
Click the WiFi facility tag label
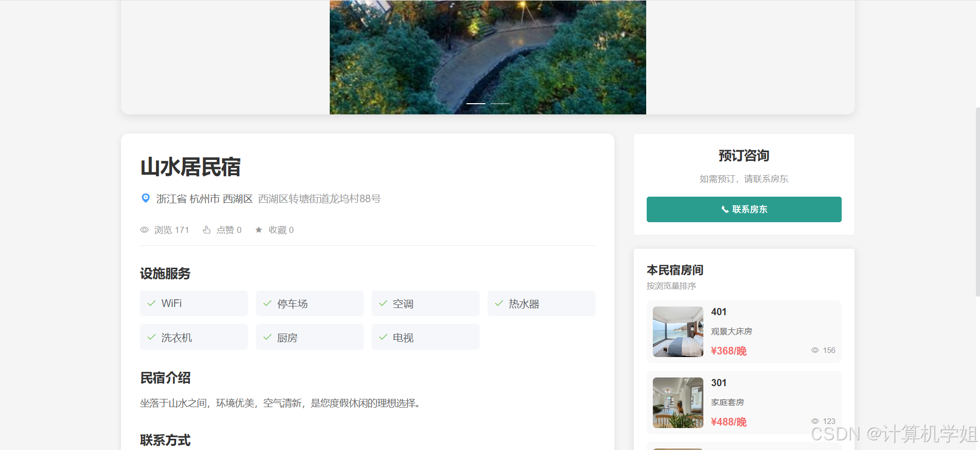171,303
